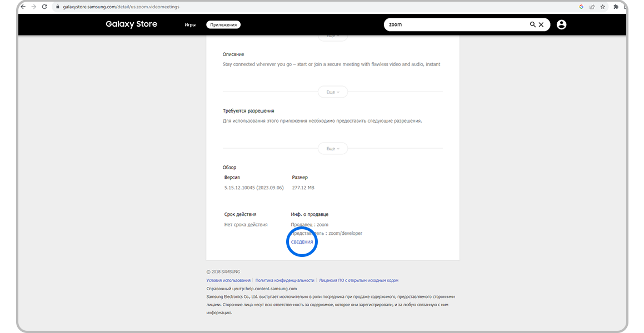Screen dimensions: 644x333
Task: Open Лицензия ПО с открытым исходным кодом
Action: pos(358,280)
